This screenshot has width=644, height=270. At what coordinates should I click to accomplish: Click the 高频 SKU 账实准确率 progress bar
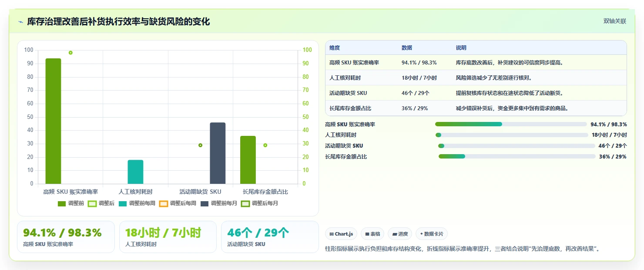coord(511,124)
